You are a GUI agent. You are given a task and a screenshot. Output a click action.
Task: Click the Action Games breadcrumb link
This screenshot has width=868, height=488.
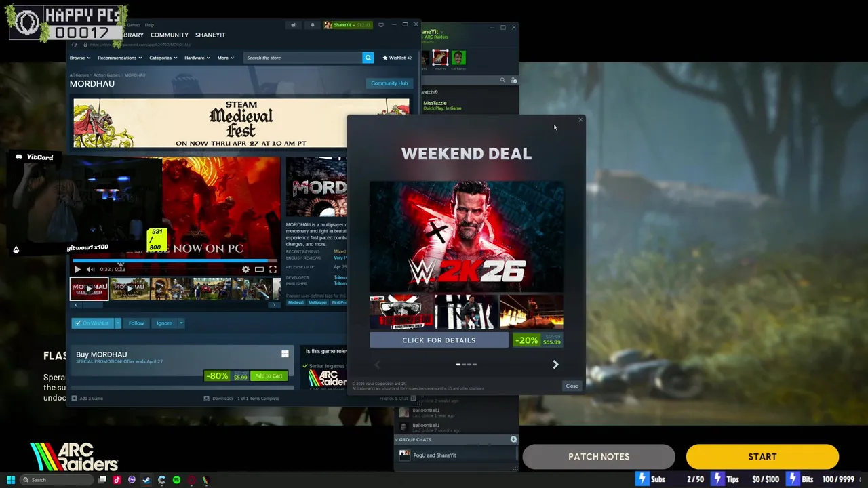[106, 75]
